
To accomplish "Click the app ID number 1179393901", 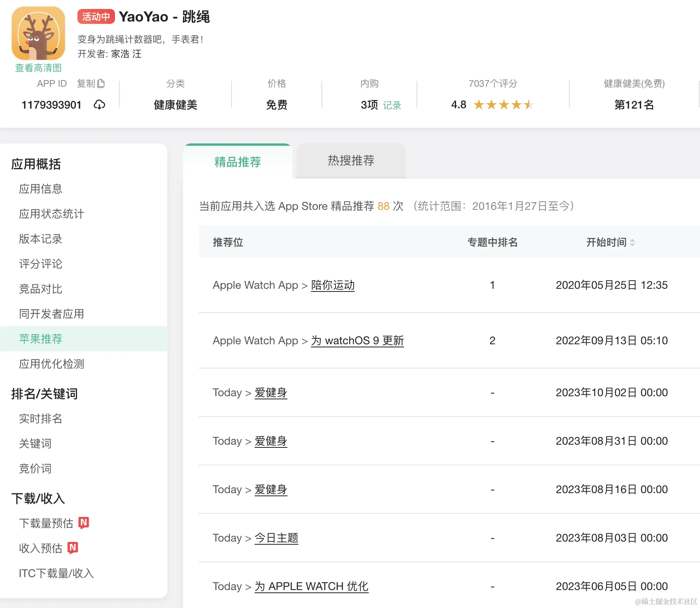I will coord(51,105).
